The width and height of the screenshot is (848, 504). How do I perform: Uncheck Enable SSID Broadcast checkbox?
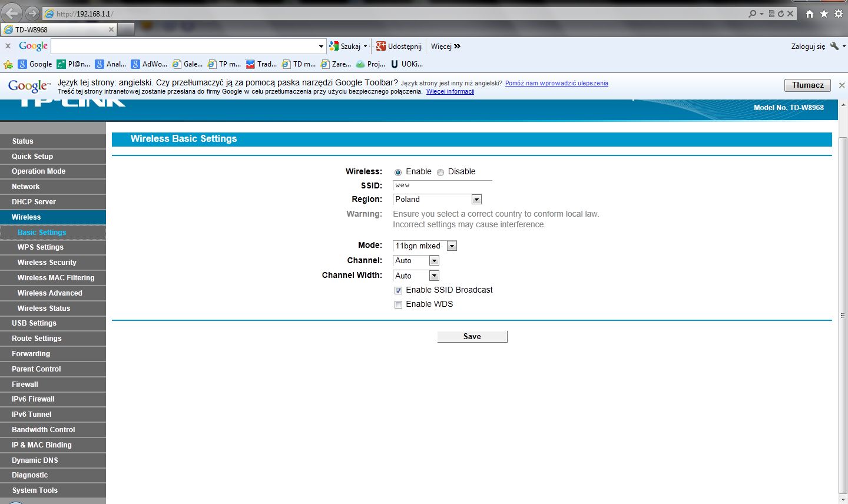[x=399, y=290]
